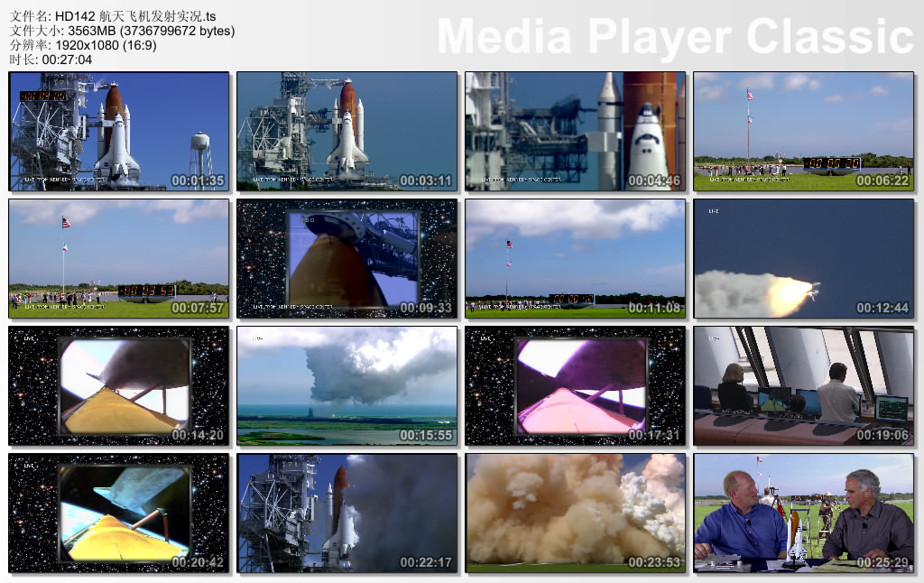This screenshot has width=924, height=583.
Task: Click the thumbnail at 00:11:08
Action: (x=576, y=259)
